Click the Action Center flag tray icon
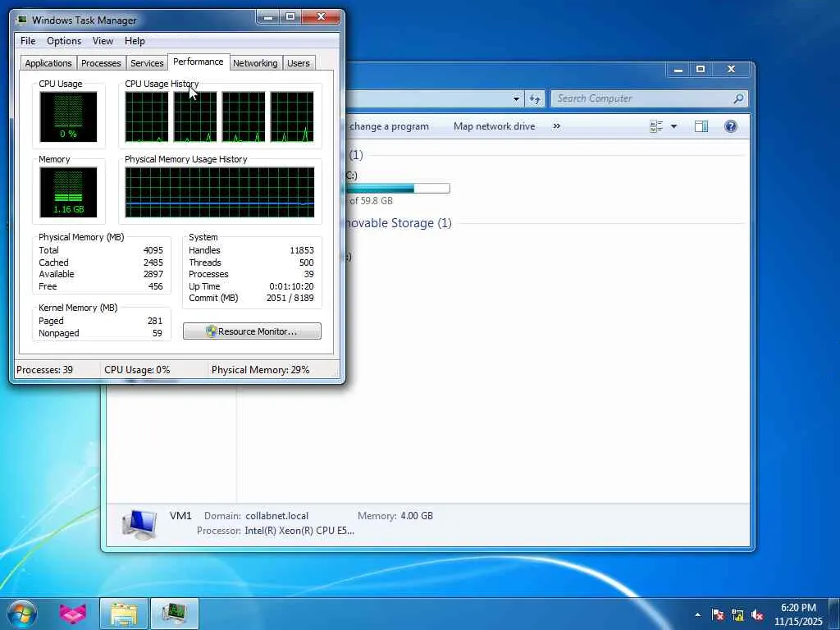This screenshot has height=630, width=840. click(x=718, y=614)
